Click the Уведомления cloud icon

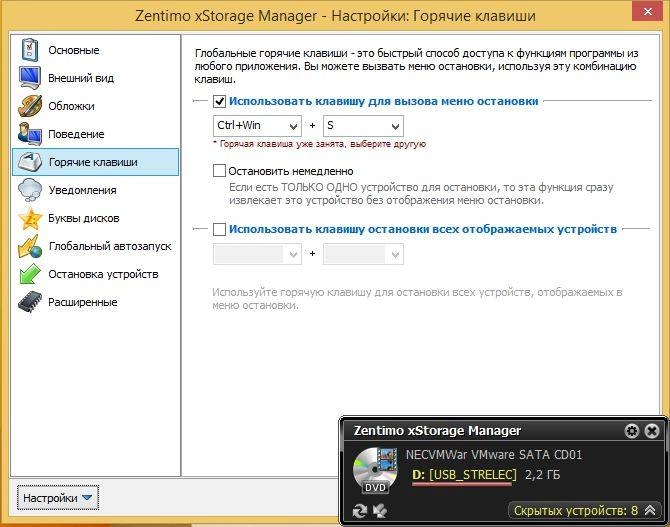point(30,190)
